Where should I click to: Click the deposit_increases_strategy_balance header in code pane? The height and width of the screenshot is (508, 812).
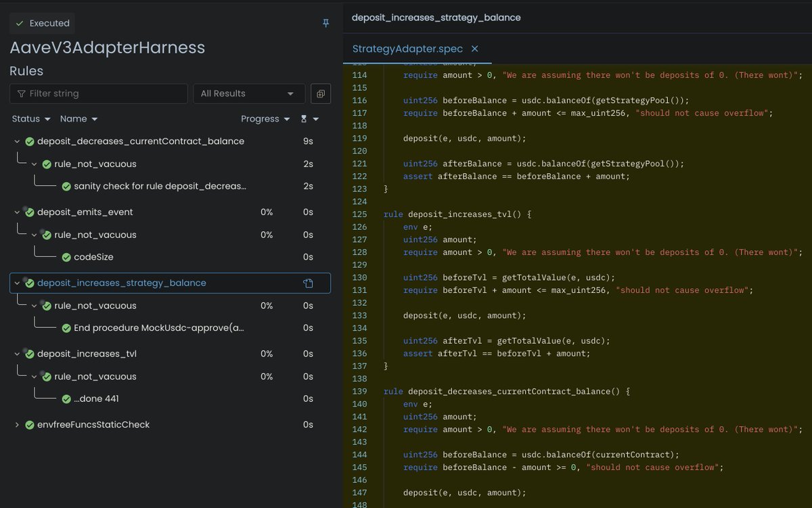point(436,18)
